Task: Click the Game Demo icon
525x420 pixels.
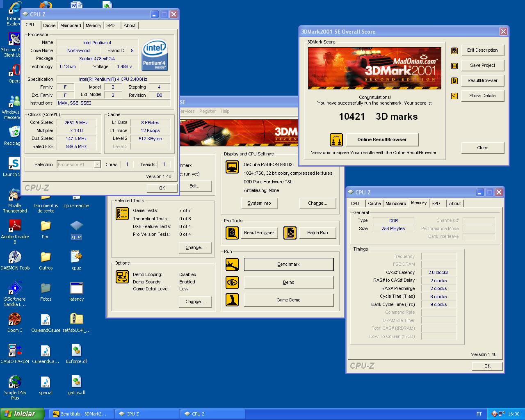Action: tap(232, 300)
